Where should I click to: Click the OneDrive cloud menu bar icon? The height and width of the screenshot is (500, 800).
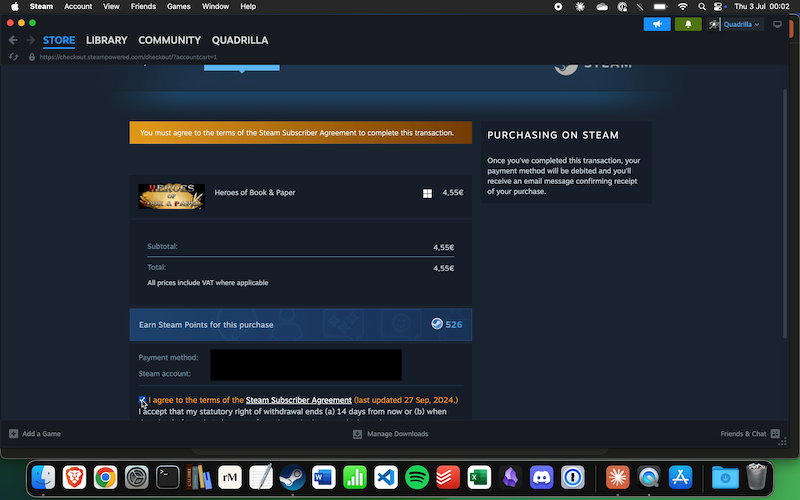602,7
